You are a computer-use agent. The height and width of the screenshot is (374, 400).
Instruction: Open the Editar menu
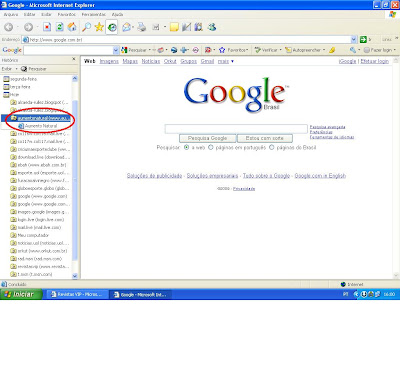click(x=29, y=14)
